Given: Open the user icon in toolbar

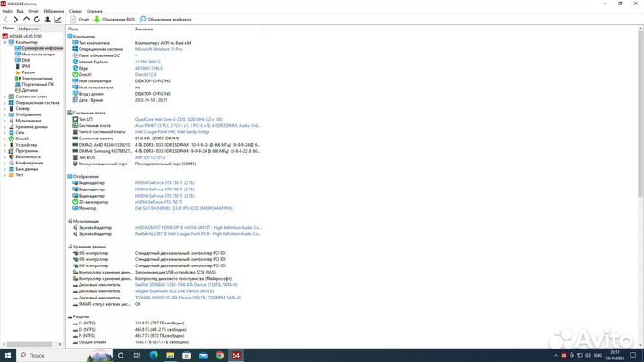Looking at the screenshot, I should (x=47, y=20).
